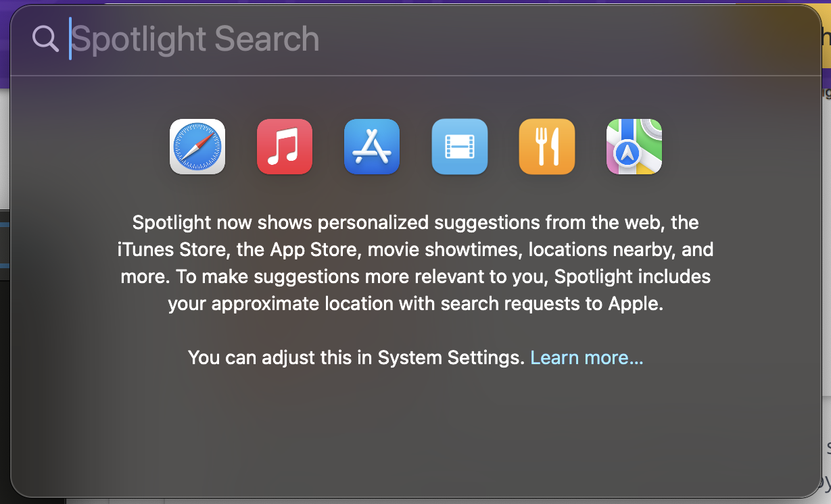
Task: Click the line starting "more. To make suggestions"
Action: click(415, 276)
